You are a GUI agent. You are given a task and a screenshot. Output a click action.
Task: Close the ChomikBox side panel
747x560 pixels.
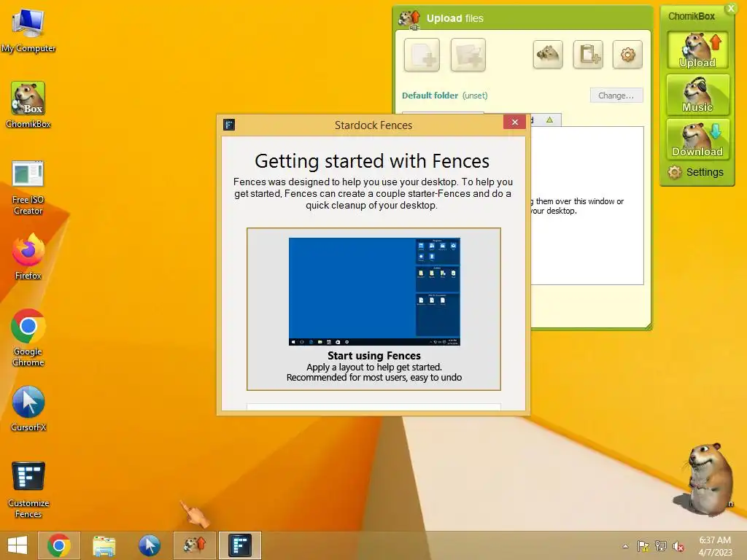tap(731, 8)
